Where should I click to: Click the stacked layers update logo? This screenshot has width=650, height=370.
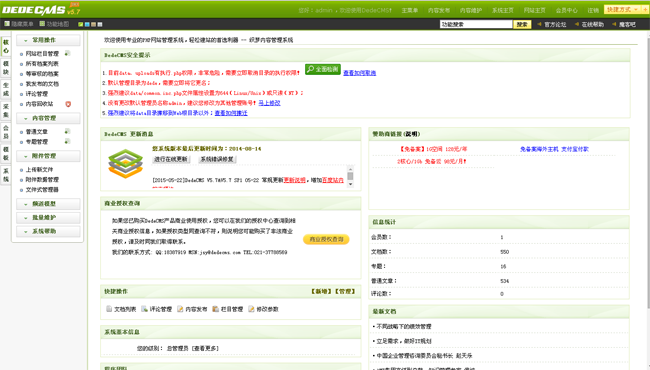(x=126, y=164)
